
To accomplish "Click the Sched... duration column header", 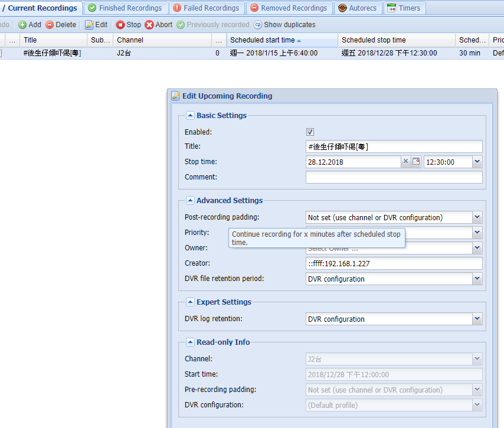I will [x=472, y=40].
